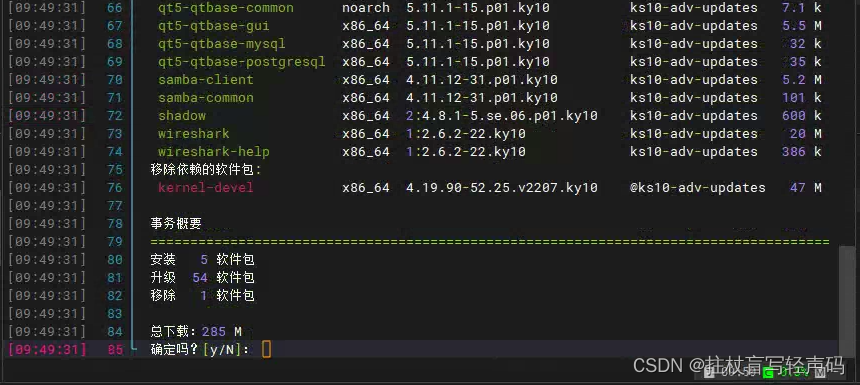This screenshot has width=860, height=385.
Task: Click the 35 k size value
Action: tap(806, 62)
